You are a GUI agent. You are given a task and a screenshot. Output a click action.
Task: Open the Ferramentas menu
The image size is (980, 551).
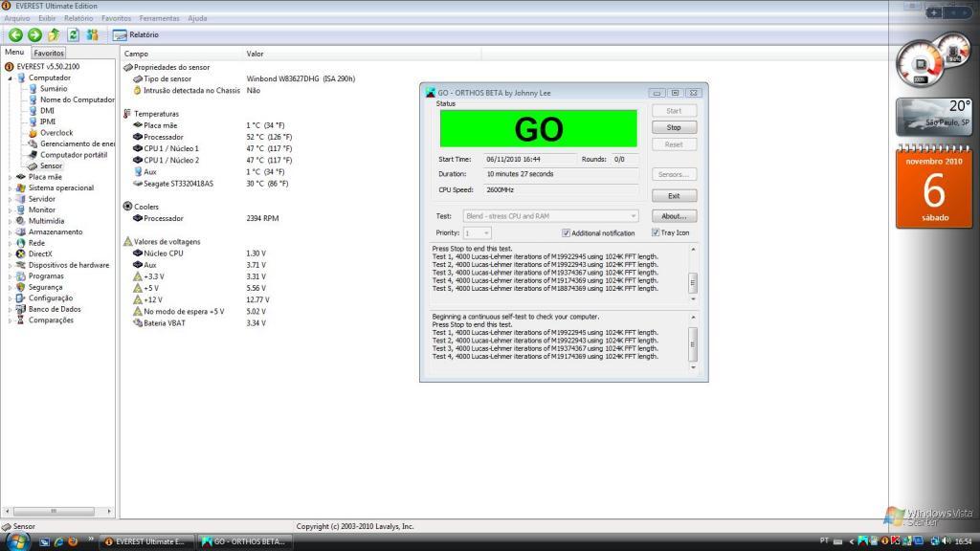[x=159, y=18]
